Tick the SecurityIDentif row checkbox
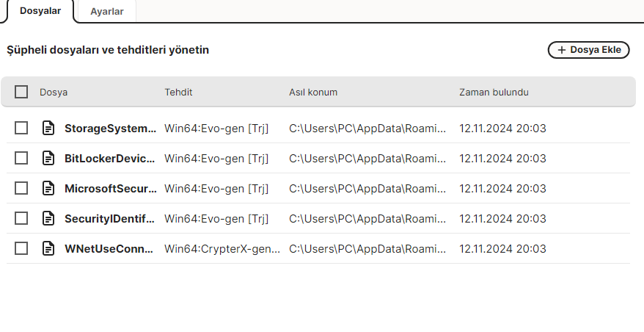 pos(21,218)
